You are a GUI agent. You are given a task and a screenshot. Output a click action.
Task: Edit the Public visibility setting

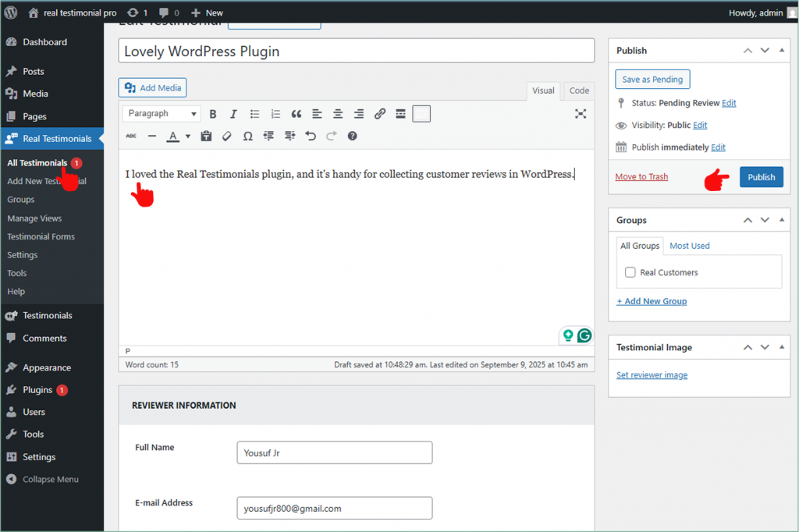tap(700, 126)
